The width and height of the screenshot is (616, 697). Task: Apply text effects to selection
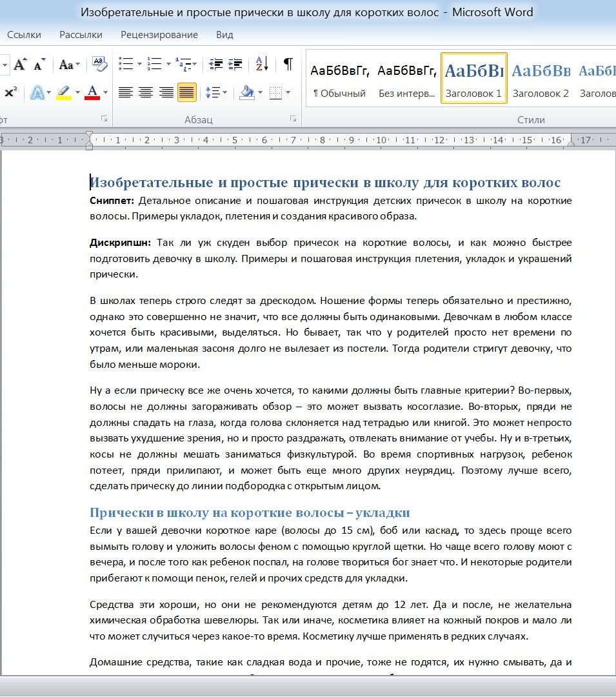point(37,93)
